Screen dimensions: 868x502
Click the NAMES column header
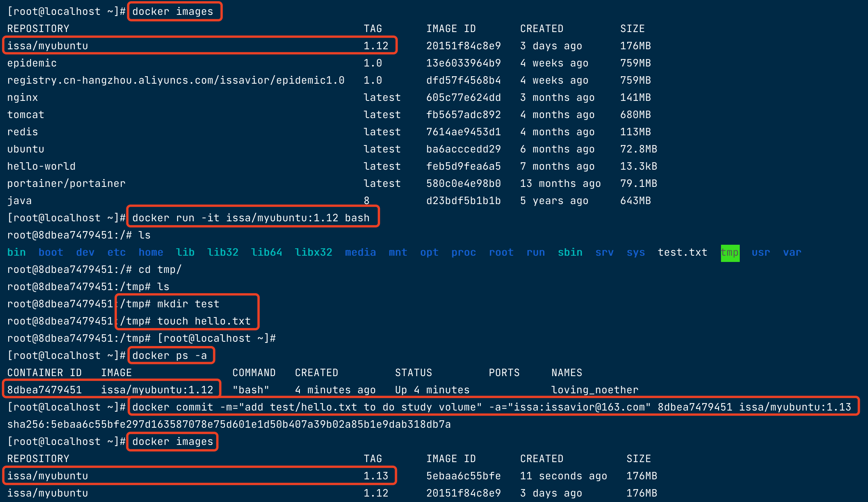click(x=567, y=373)
